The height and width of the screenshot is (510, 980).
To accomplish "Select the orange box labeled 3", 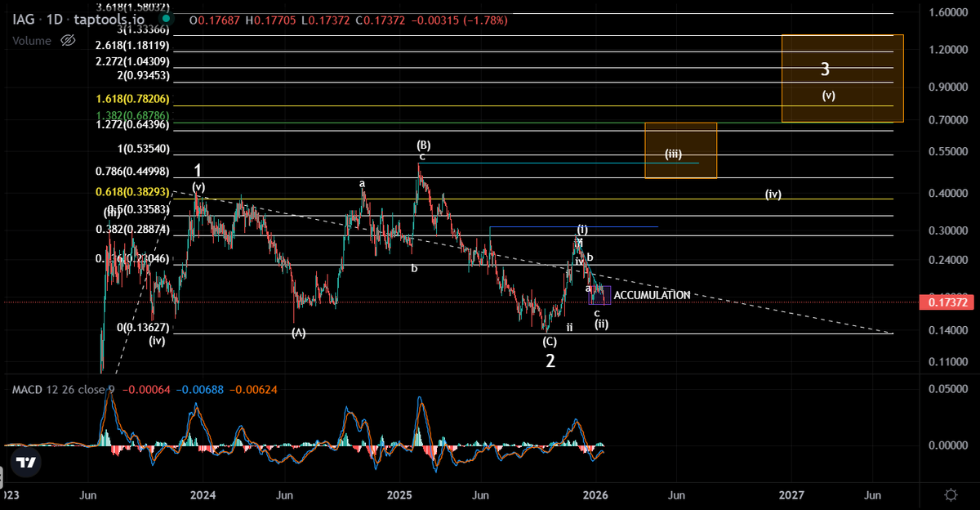I will click(x=842, y=78).
